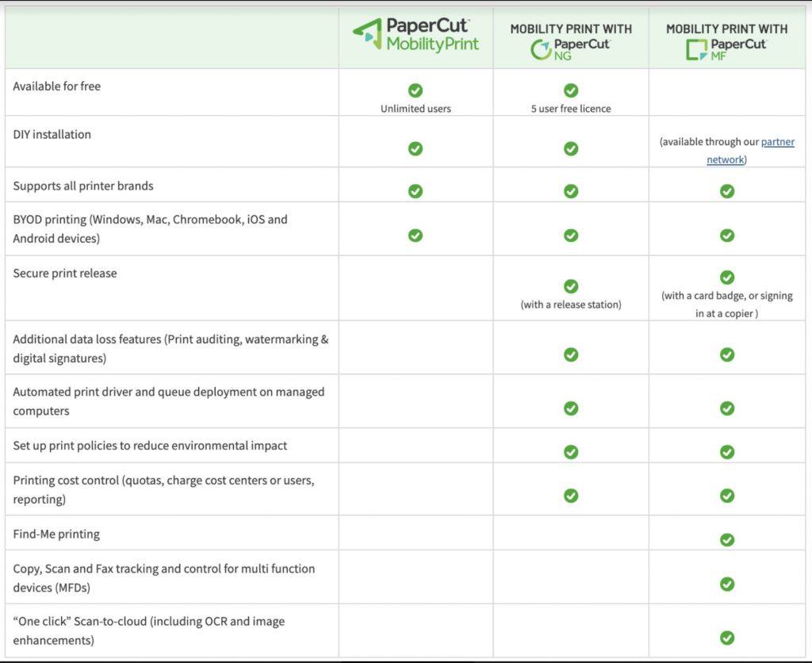Select Automated print driver checkmark in MF column
Viewport: 812px width, 663px height.
(727, 408)
